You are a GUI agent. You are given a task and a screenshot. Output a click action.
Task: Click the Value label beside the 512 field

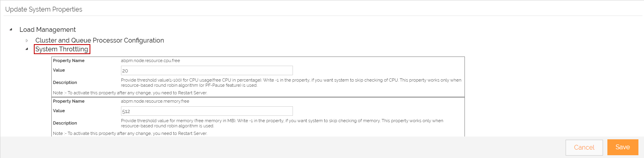tap(59, 111)
